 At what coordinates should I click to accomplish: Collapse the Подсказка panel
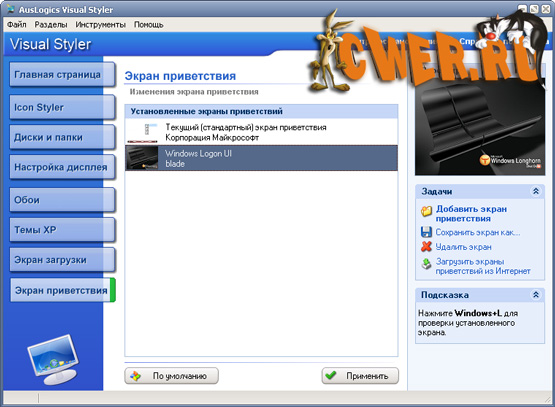click(536, 295)
